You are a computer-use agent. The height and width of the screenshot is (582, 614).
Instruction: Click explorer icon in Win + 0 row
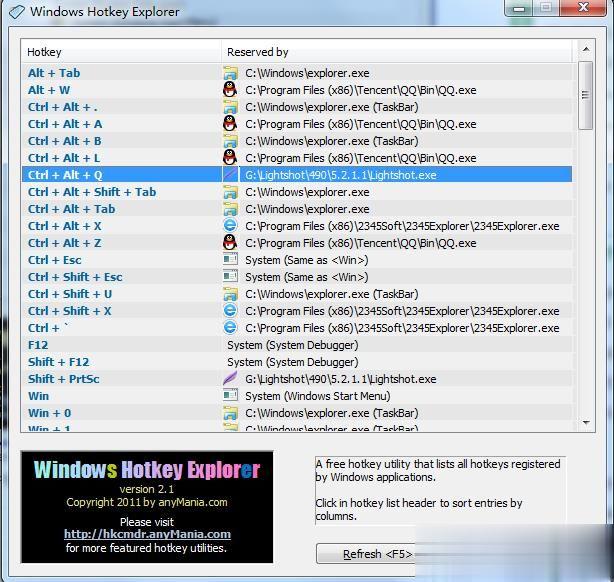pyautogui.click(x=230, y=413)
